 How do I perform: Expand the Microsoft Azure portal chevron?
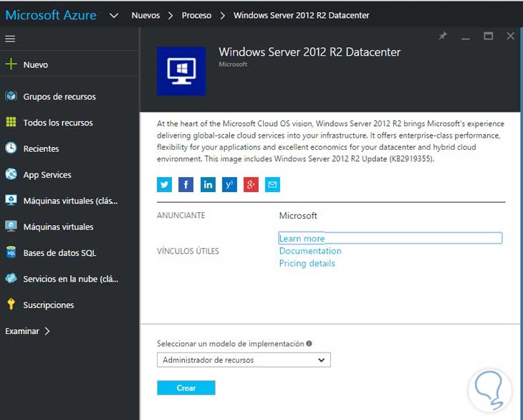click(x=114, y=15)
